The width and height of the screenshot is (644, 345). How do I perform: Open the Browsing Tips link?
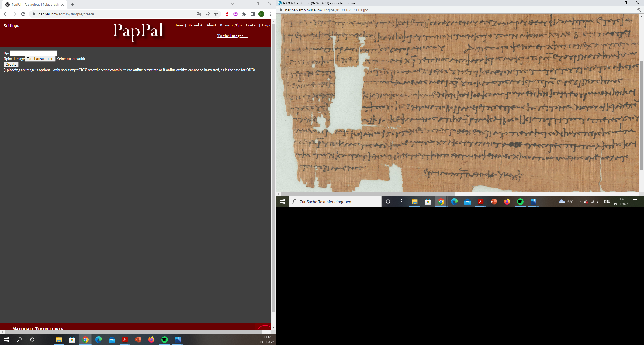tap(231, 25)
